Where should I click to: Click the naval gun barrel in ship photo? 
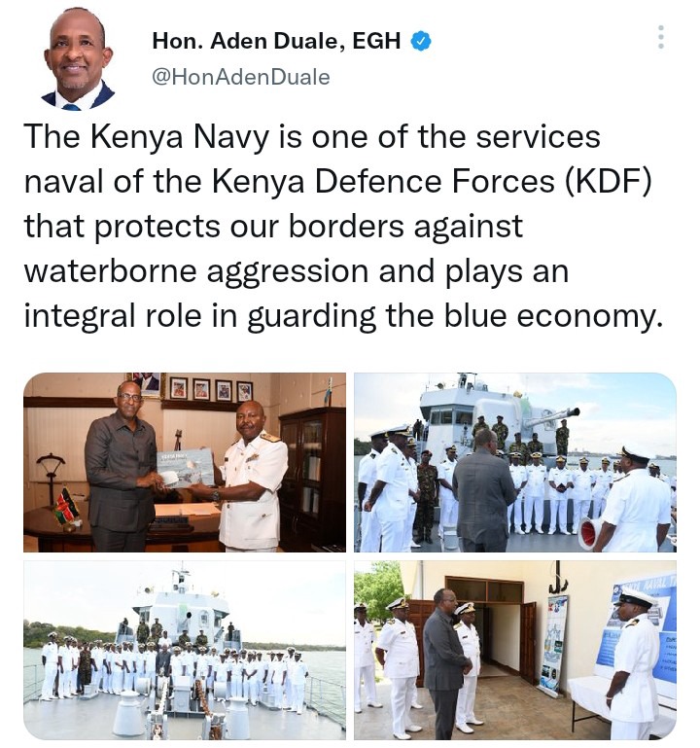tap(552, 418)
